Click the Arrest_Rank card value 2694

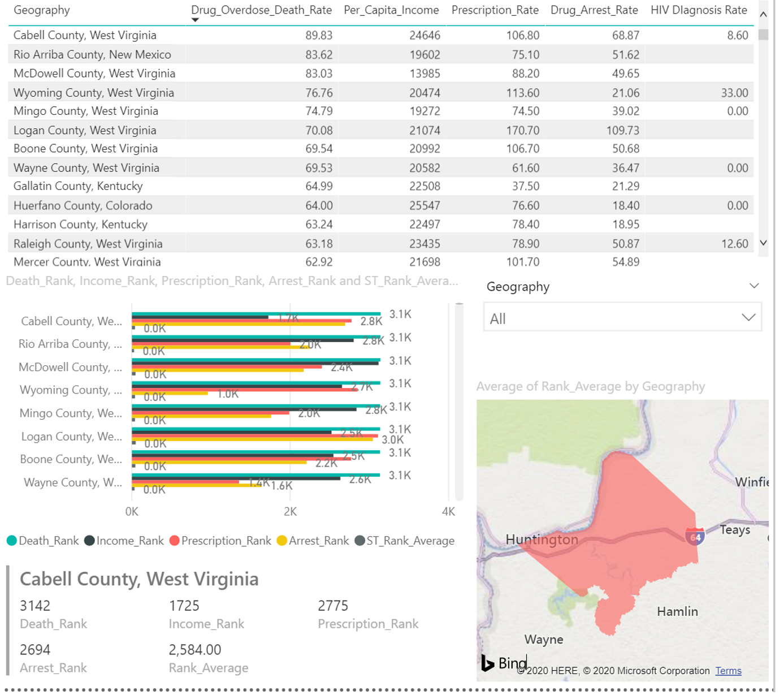[x=35, y=650]
